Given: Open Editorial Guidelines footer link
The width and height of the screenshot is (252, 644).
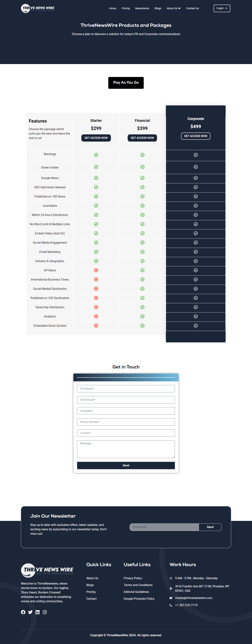Looking at the screenshot, I should coord(136,592).
